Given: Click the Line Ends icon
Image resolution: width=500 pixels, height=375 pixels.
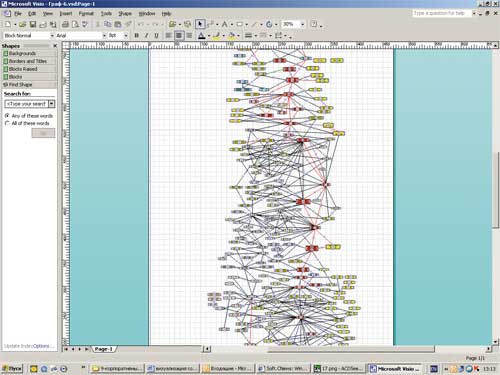Looking at the screenshot, I should [x=279, y=36].
